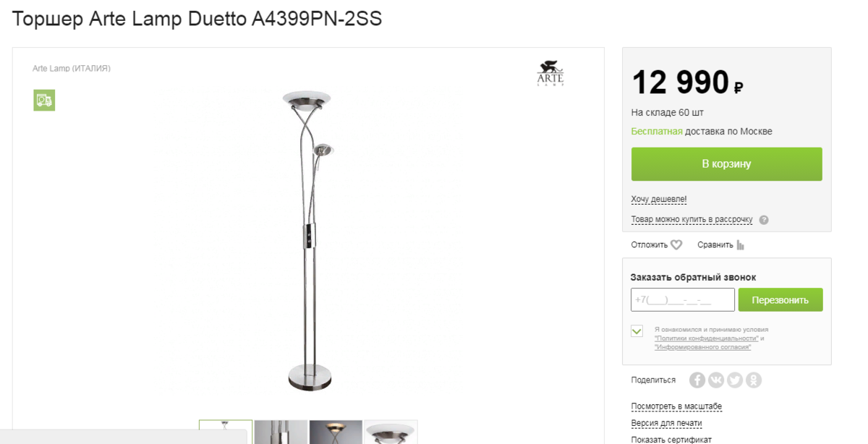The image size is (868, 444).
Task: Open Товар можно купить в рассрочку link
Action: pos(692,219)
